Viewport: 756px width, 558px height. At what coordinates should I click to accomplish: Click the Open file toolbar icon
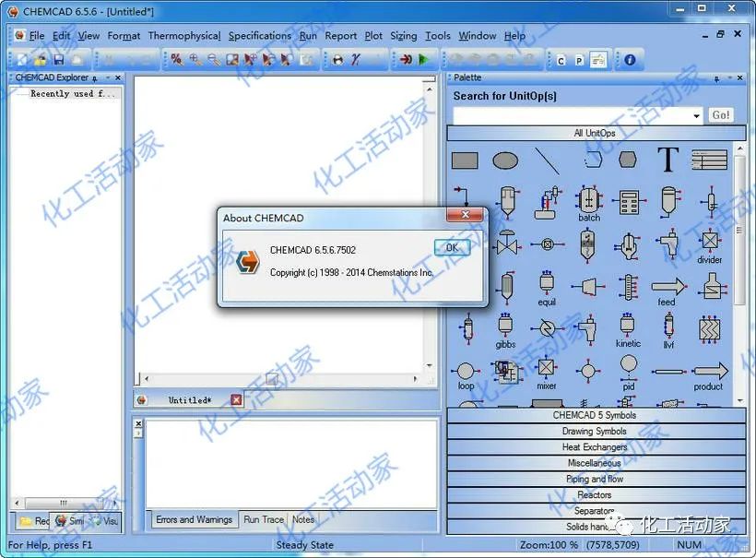click(x=41, y=60)
